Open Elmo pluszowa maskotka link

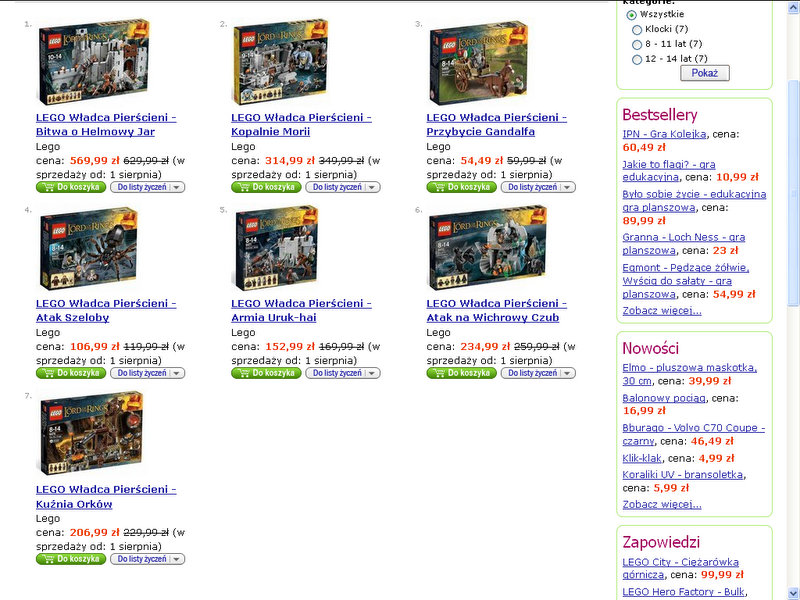[689, 374]
